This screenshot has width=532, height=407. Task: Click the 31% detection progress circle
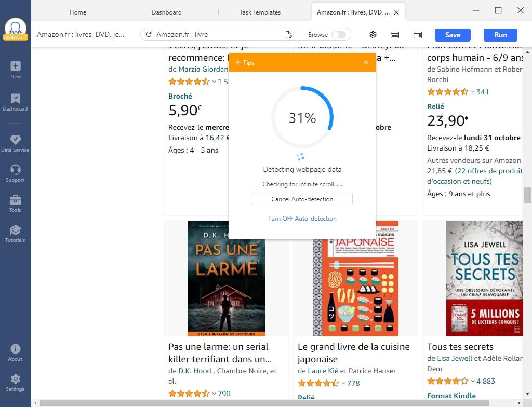302,117
